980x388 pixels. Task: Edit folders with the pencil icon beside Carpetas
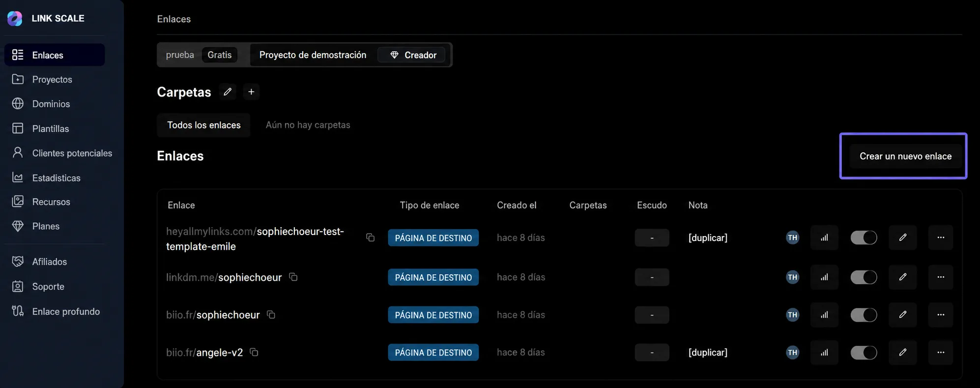tap(228, 92)
